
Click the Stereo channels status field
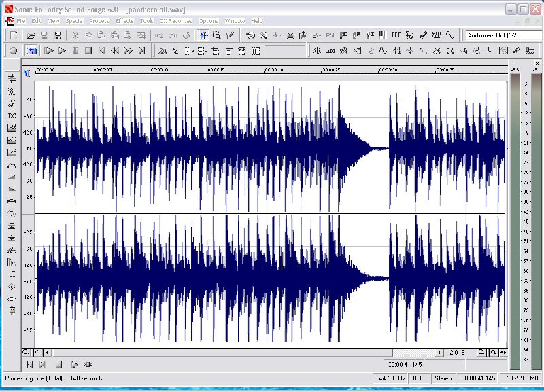coord(443,378)
